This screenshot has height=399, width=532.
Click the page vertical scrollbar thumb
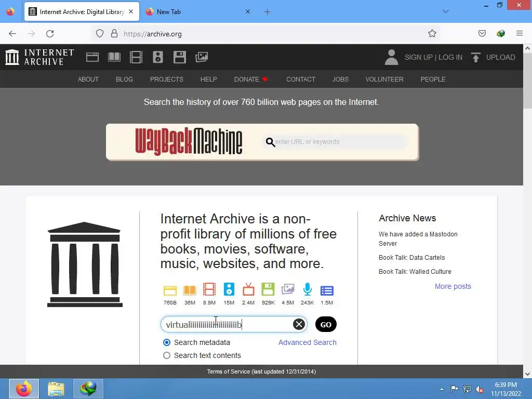(527, 82)
